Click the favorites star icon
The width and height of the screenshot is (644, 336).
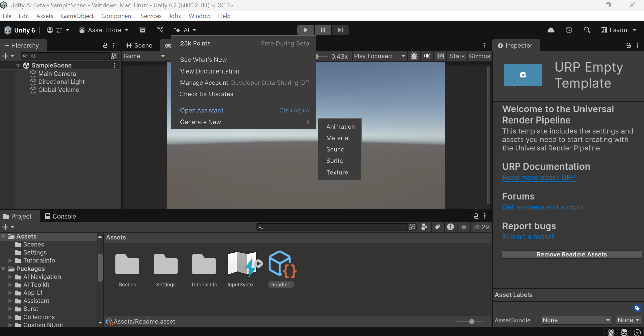[464, 227]
